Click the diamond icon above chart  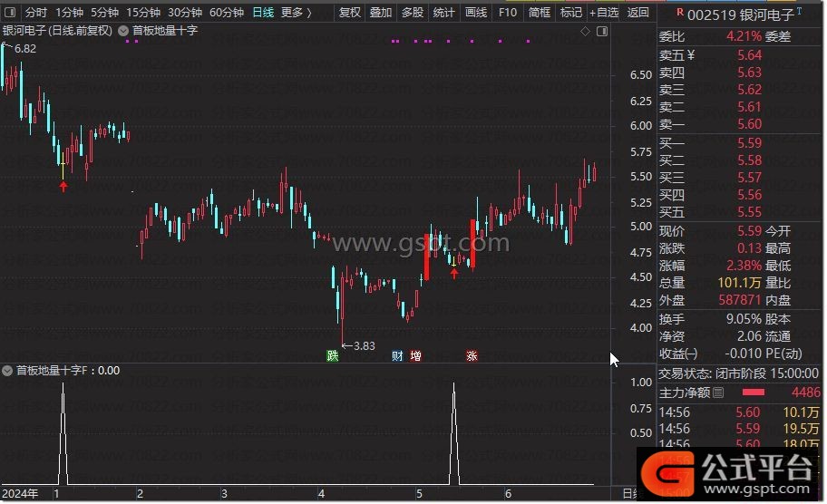click(x=586, y=31)
